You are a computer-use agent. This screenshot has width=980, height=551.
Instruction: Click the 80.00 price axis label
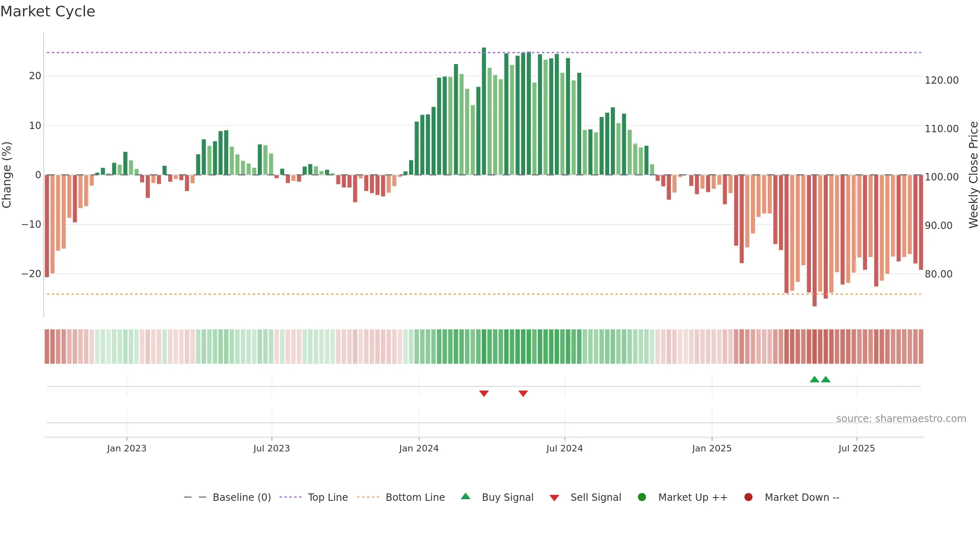click(x=938, y=274)
